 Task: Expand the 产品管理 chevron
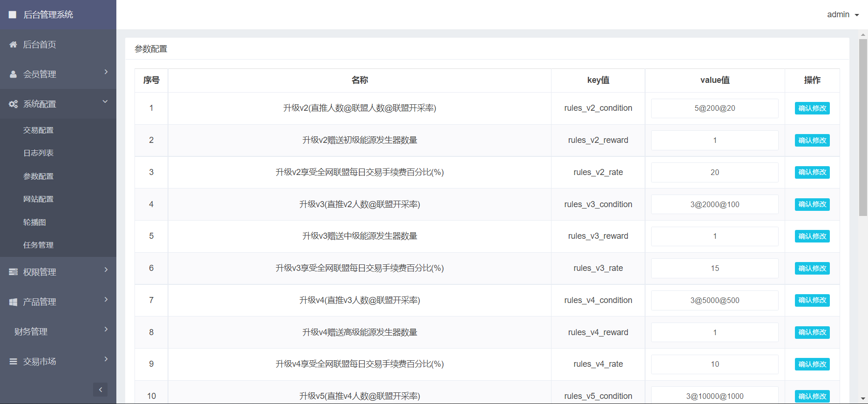click(106, 299)
